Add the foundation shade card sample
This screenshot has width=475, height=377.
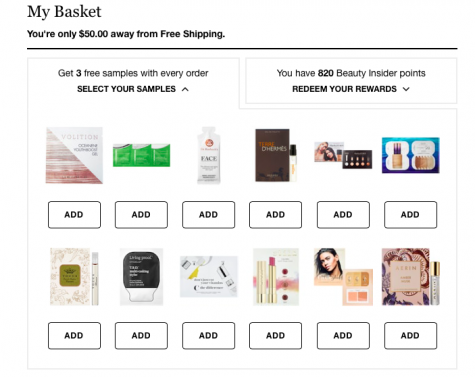tap(343, 215)
